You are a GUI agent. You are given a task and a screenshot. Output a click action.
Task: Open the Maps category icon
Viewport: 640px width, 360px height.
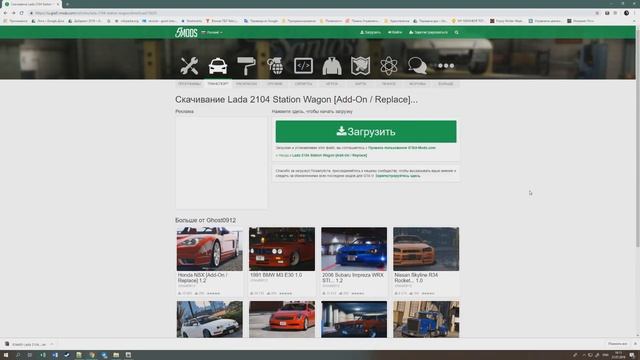[x=360, y=66]
